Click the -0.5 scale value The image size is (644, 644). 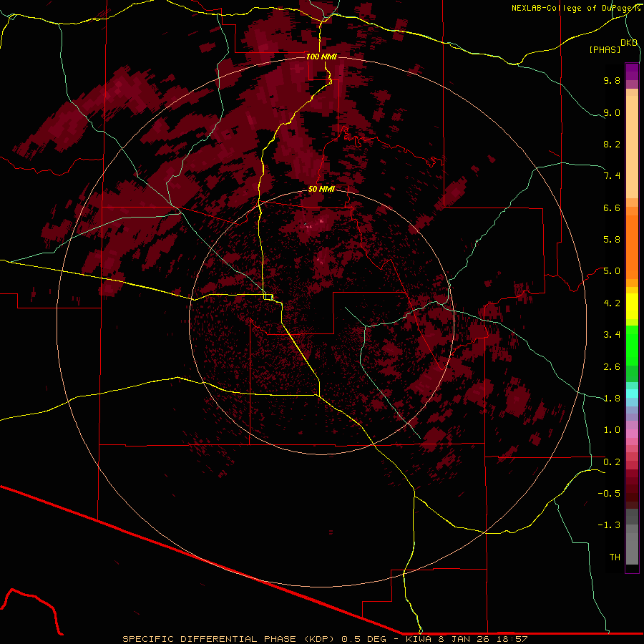pyautogui.click(x=609, y=494)
